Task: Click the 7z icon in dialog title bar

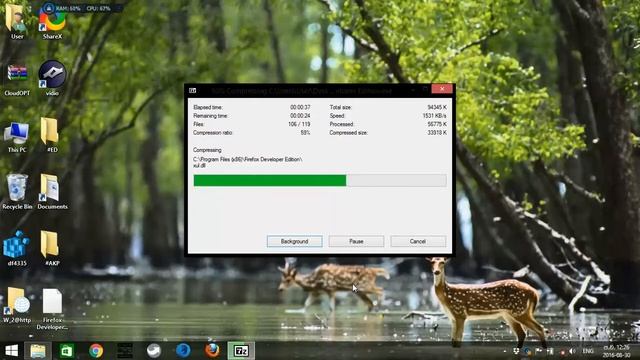Action: point(193,91)
